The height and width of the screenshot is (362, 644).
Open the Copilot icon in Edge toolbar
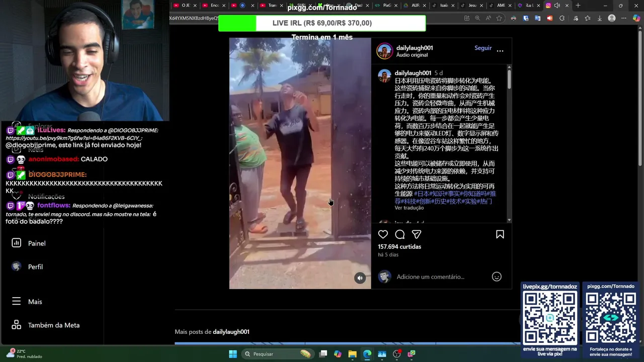[x=636, y=18]
